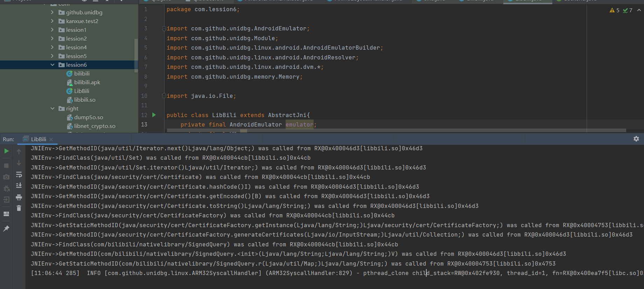This screenshot has width=644, height=289.
Task: Click the green check indicator showing 7
Action: click(x=628, y=10)
